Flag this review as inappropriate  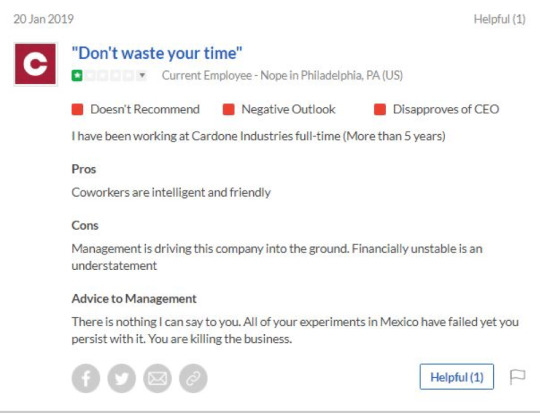point(517,377)
